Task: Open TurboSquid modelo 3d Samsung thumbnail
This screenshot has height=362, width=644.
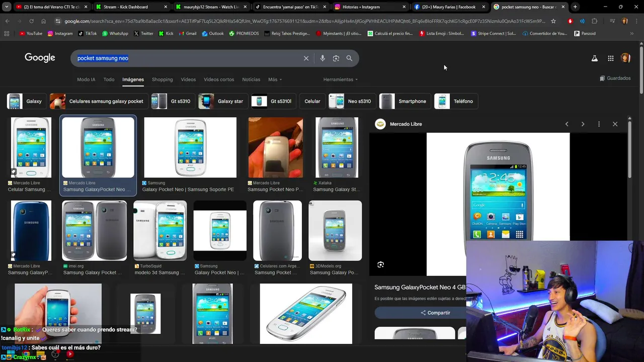Action: [x=160, y=231]
